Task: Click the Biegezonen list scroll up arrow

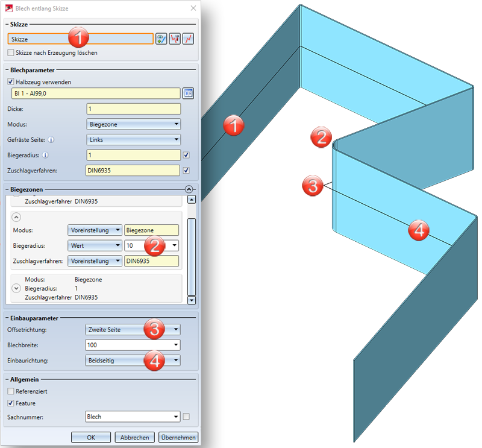Action: pyautogui.click(x=192, y=200)
